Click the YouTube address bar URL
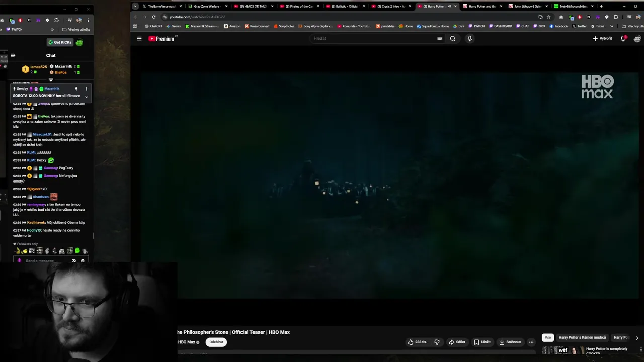 pyautogui.click(x=197, y=17)
